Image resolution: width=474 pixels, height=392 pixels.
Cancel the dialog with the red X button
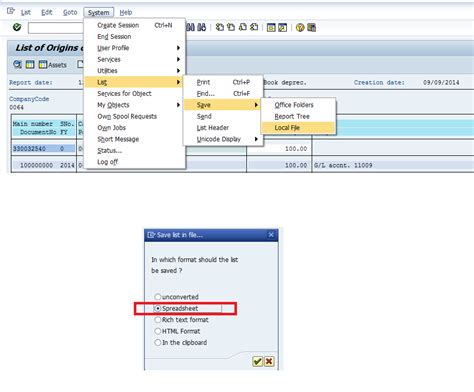click(x=269, y=361)
